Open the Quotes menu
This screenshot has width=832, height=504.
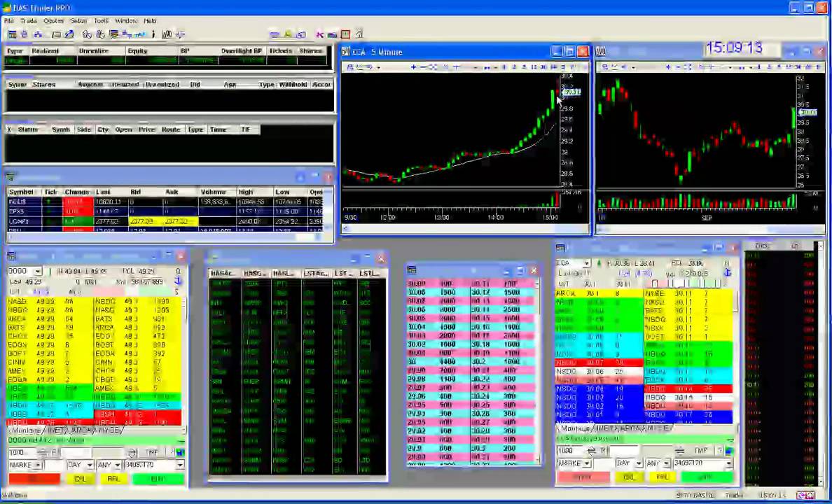tap(53, 21)
